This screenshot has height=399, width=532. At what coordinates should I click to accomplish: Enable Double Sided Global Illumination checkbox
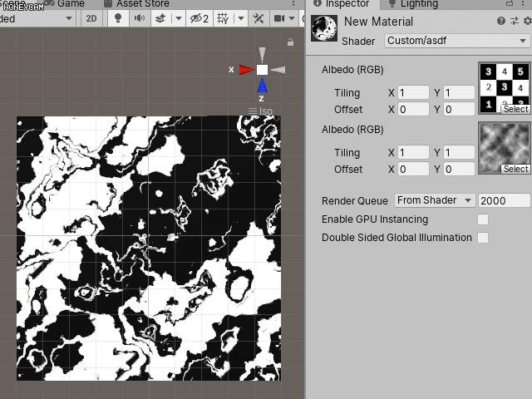pyautogui.click(x=483, y=238)
